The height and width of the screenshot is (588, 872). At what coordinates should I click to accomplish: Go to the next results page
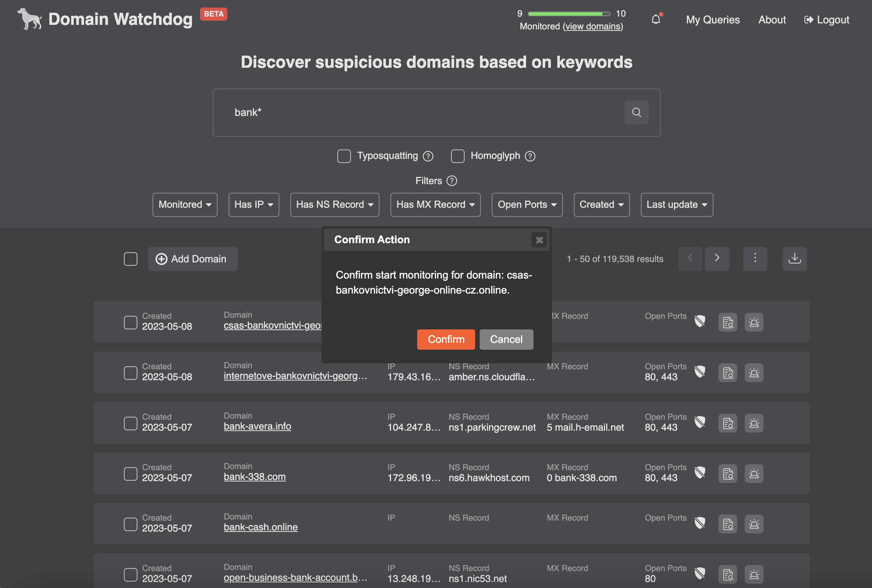click(x=717, y=259)
